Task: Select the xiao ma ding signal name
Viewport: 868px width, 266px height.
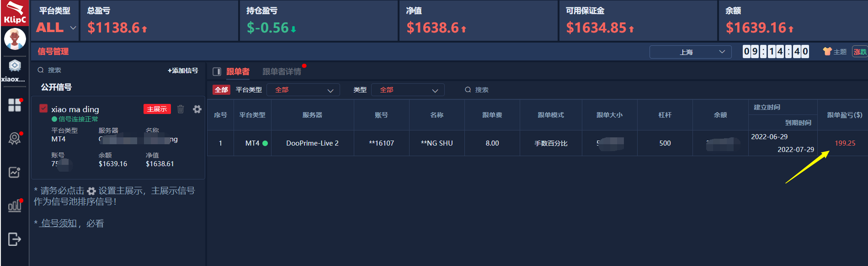Action: tap(75, 109)
